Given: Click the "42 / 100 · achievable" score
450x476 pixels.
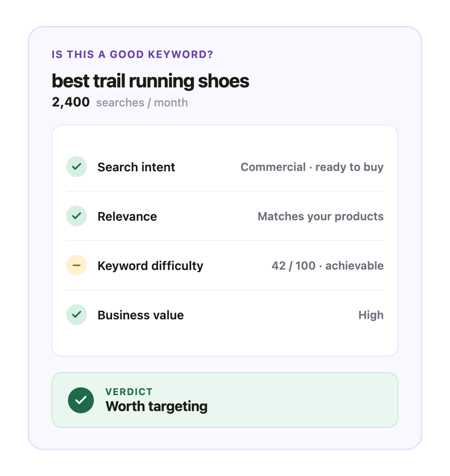Looking at the screenshot, I should coord(327,266).
